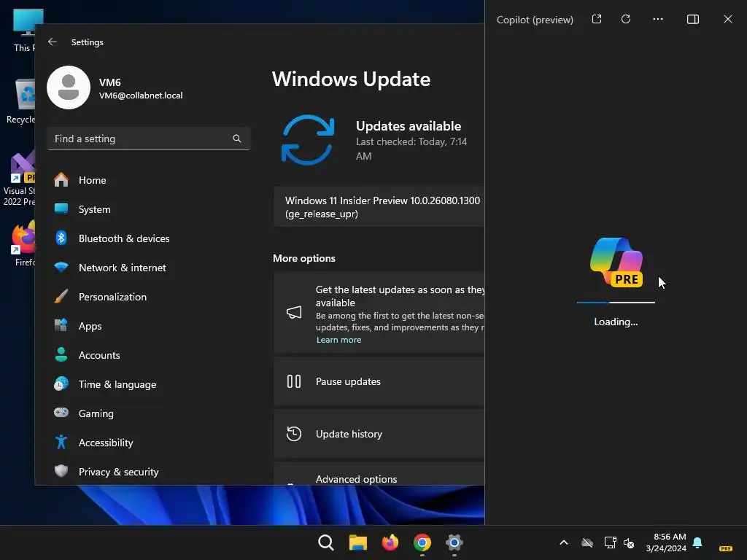Click the Update history clock icon

294,434
